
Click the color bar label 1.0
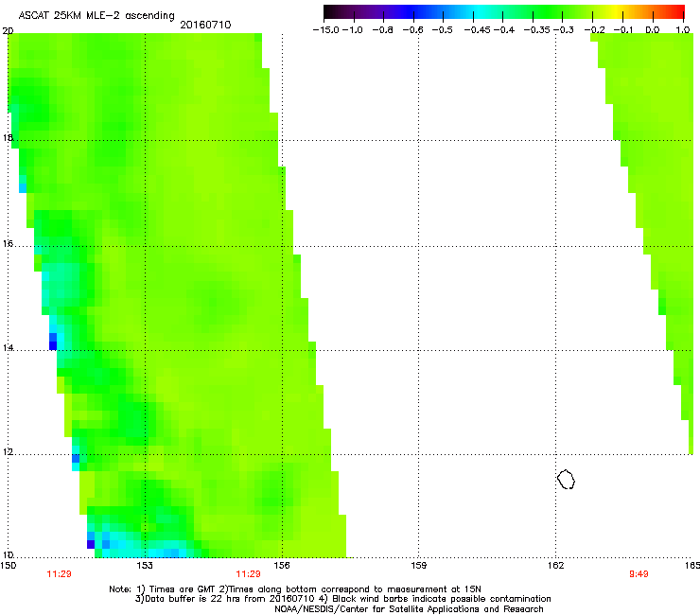683,30
